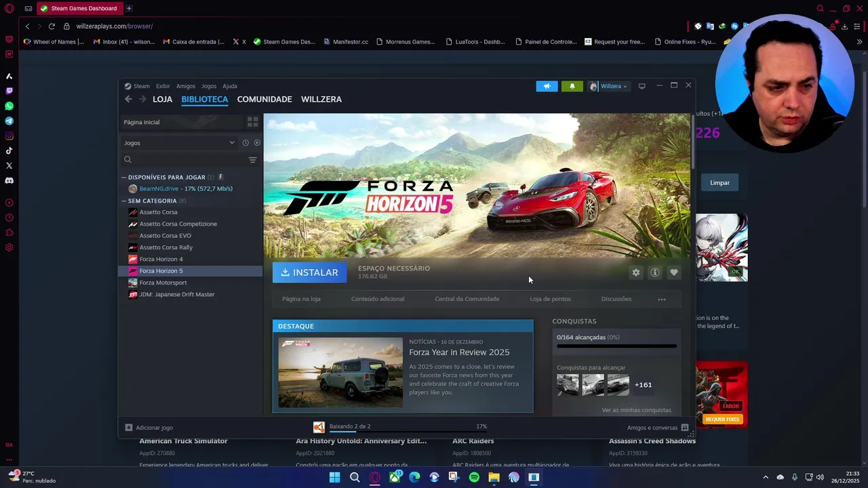868x488 pixels.
Task: Open Instagram in Opera sidebar
Action: click(x=9, y=136)
